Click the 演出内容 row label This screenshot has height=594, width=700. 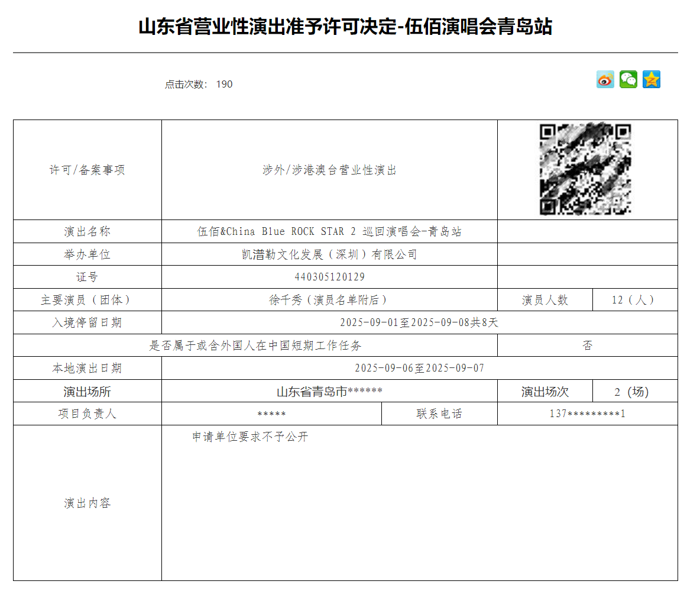click(x=87, y=503)
